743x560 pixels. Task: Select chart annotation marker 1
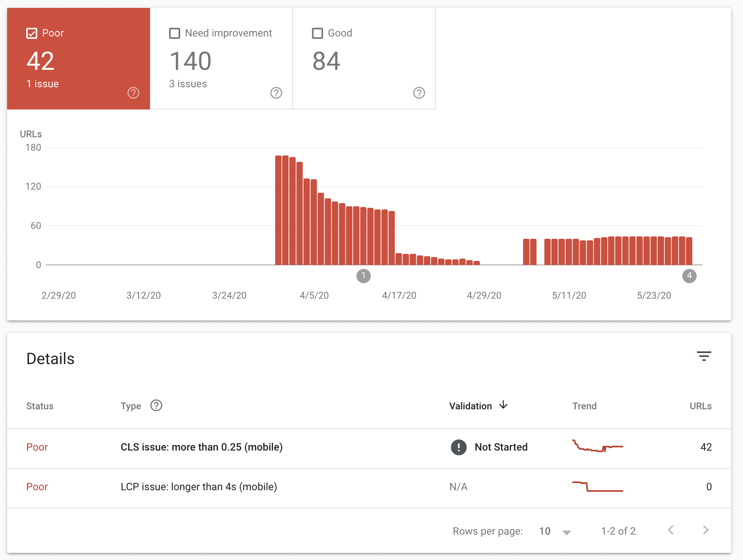coord(364,276)
